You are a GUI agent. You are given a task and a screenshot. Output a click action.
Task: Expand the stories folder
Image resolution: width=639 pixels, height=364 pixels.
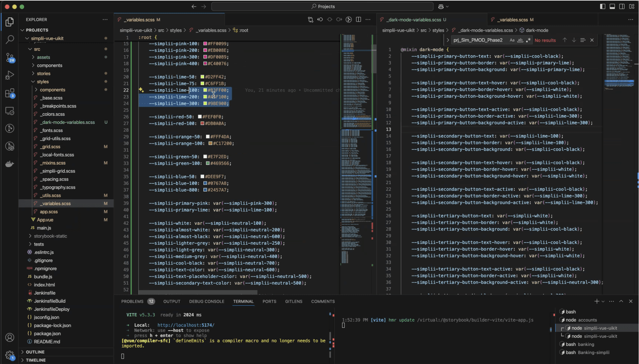33,73
